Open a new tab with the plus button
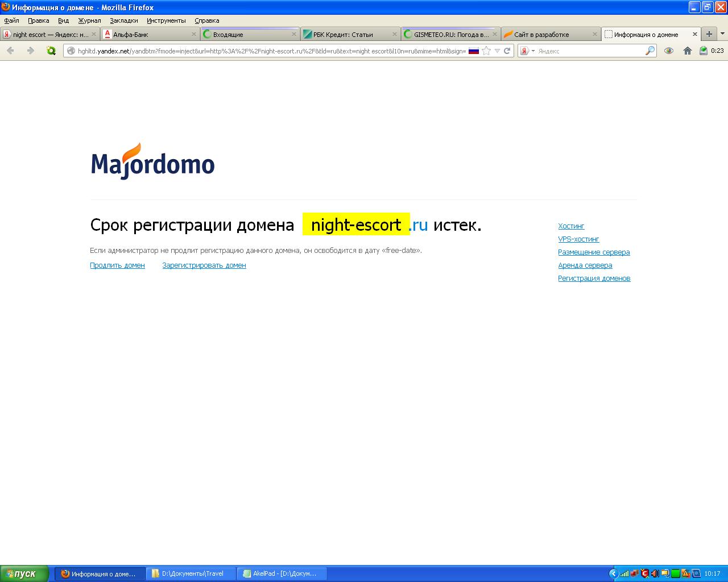Image resolution: width=728 pixels, height=582 pixels. (x=709, y=34)
